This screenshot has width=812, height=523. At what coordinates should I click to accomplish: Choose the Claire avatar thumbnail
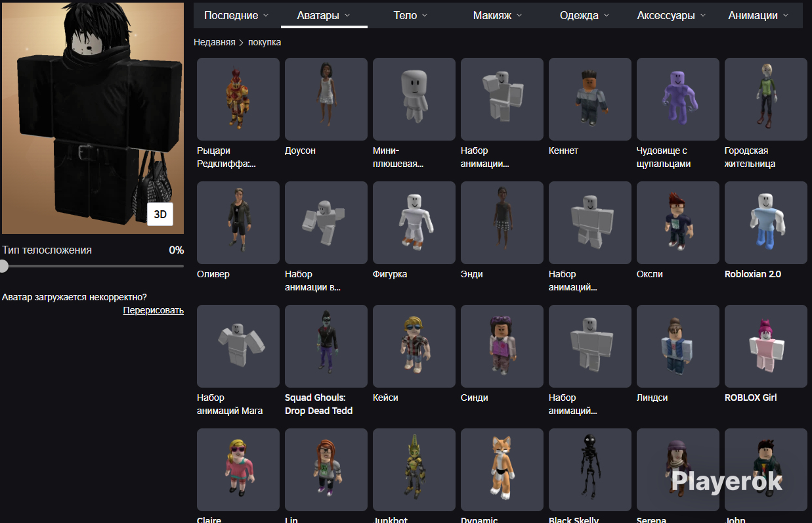(238, 470)
